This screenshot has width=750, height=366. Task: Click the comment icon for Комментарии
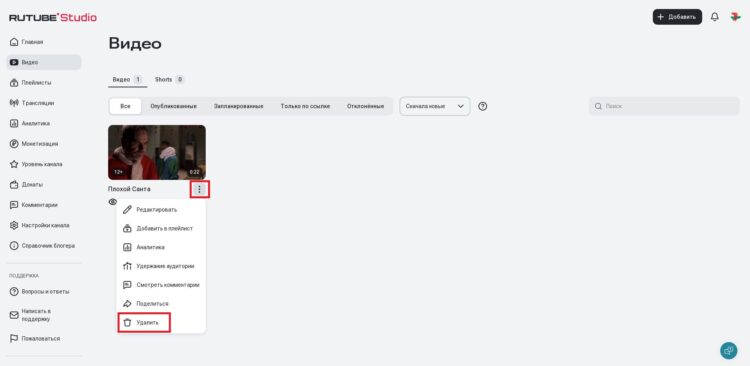tap(14, 205)
